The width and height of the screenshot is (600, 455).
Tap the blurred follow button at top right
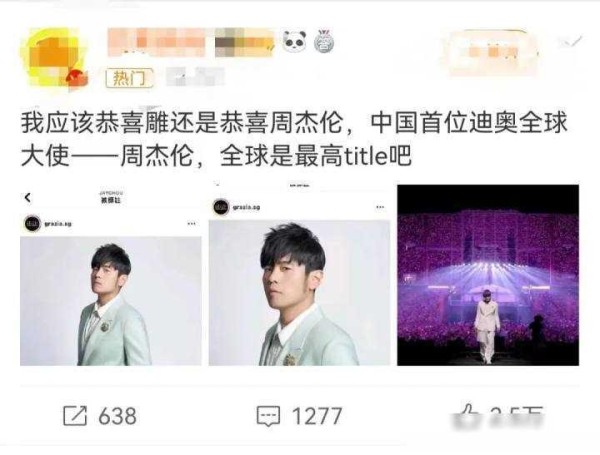click(x=494, y=52)
